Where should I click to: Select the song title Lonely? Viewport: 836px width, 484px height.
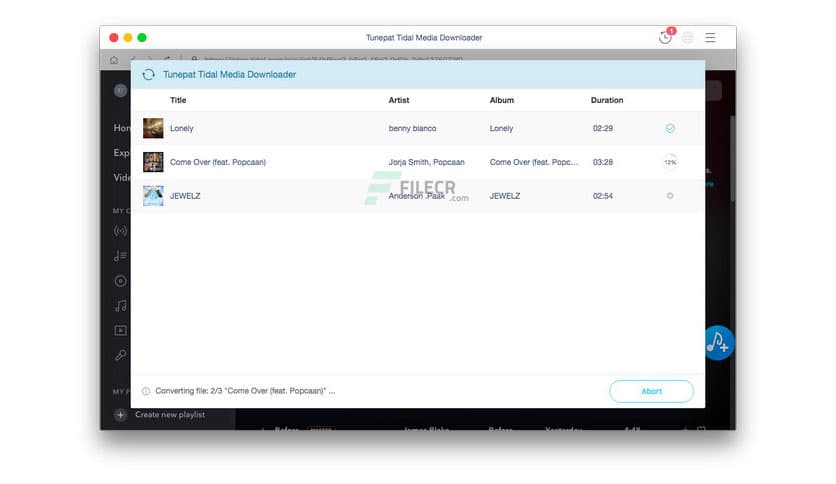click(x=181, y=128)
